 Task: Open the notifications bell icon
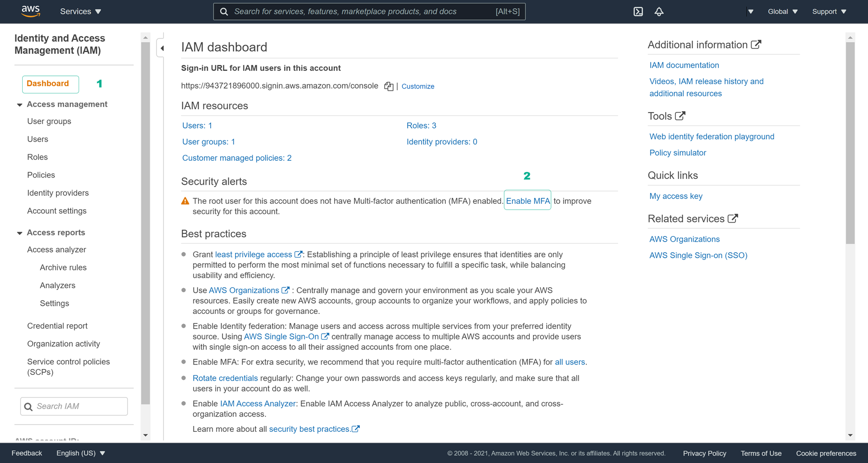659,12
